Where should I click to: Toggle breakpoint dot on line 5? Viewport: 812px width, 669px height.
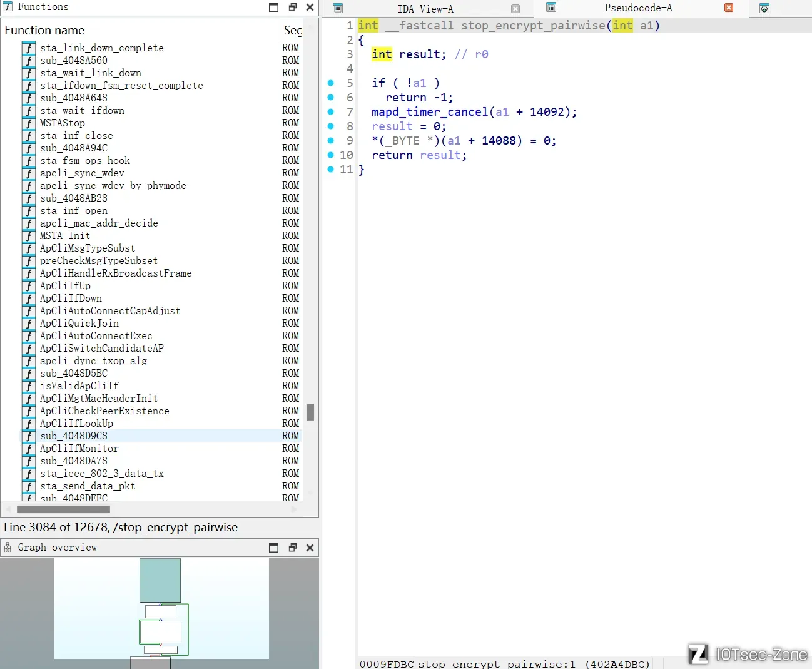pos(331,83)
